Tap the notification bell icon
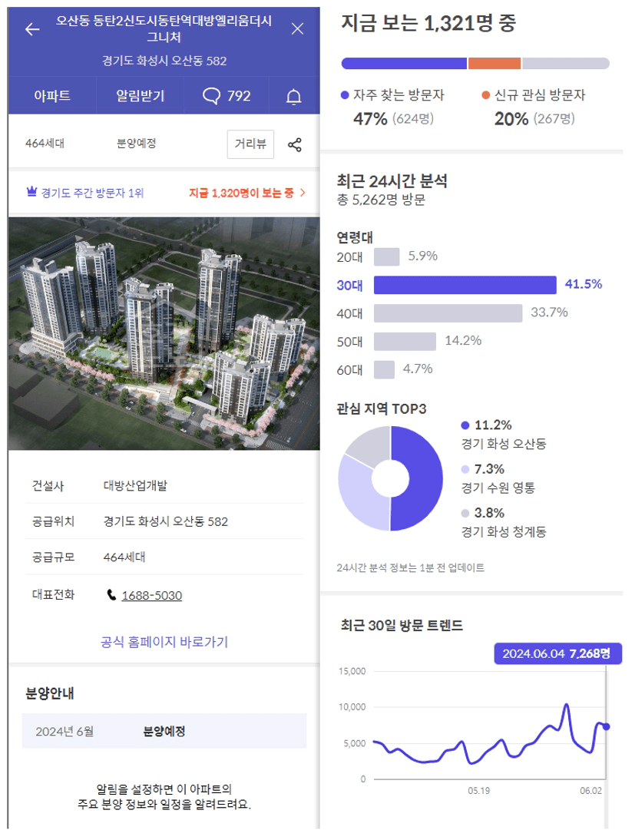Image resolution: width=635 pixels, height=840 pixels. click(x=293, y=97)
